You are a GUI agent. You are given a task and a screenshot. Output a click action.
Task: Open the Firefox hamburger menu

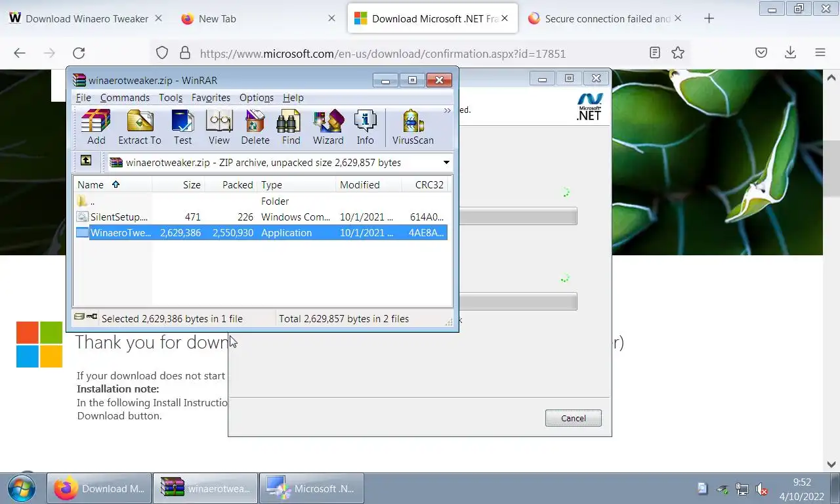tap(820, 53)
